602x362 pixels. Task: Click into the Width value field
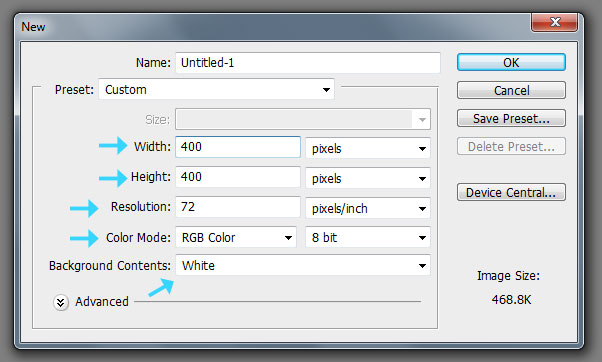pyautogui.click(x=238, y=147)
